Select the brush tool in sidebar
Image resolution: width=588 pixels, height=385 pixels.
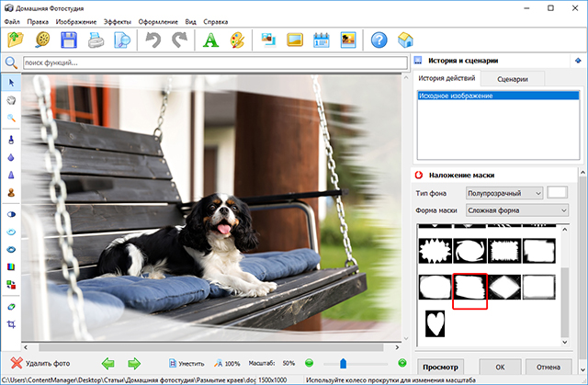coord(11,140)
